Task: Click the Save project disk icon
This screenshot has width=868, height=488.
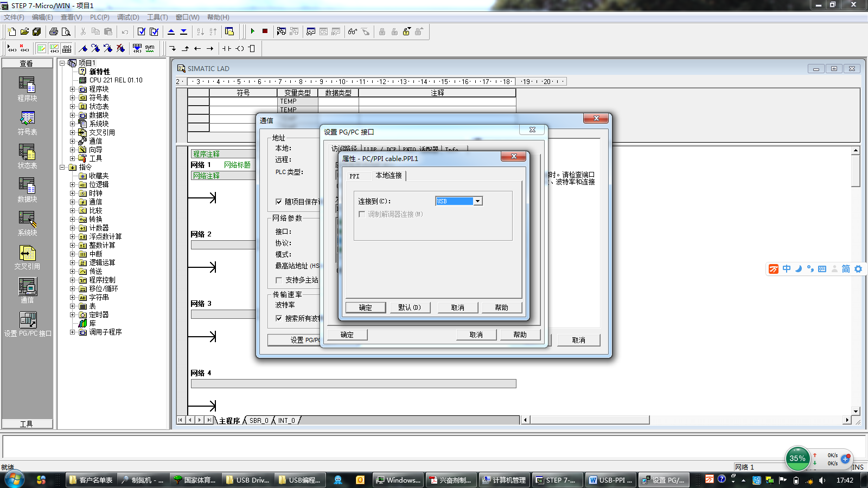Action: click(37, 31)
